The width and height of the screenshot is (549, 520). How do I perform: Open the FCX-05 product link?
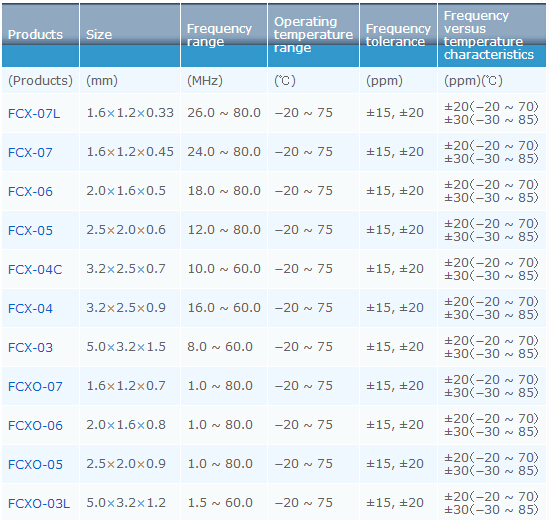[30, 230]
